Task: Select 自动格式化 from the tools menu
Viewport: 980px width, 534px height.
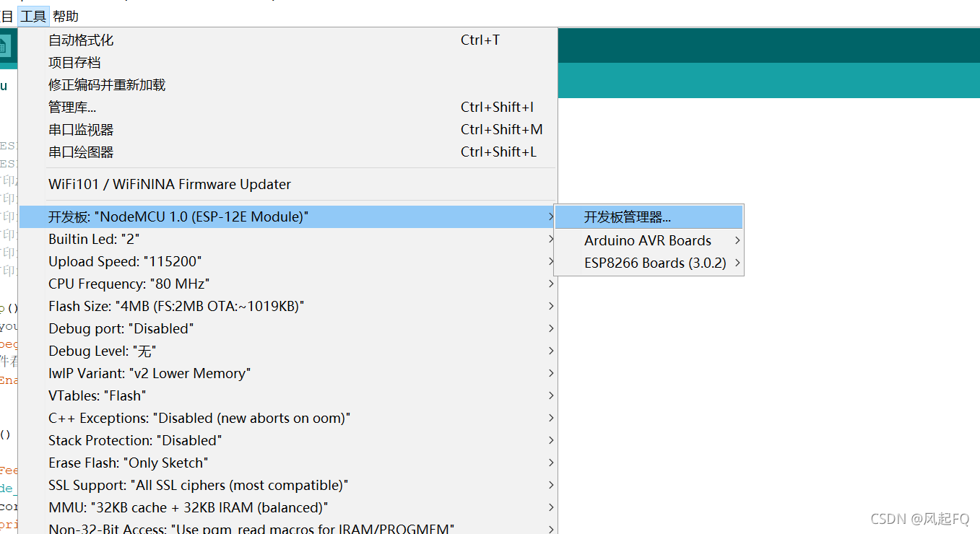Action: pos(81,40)
